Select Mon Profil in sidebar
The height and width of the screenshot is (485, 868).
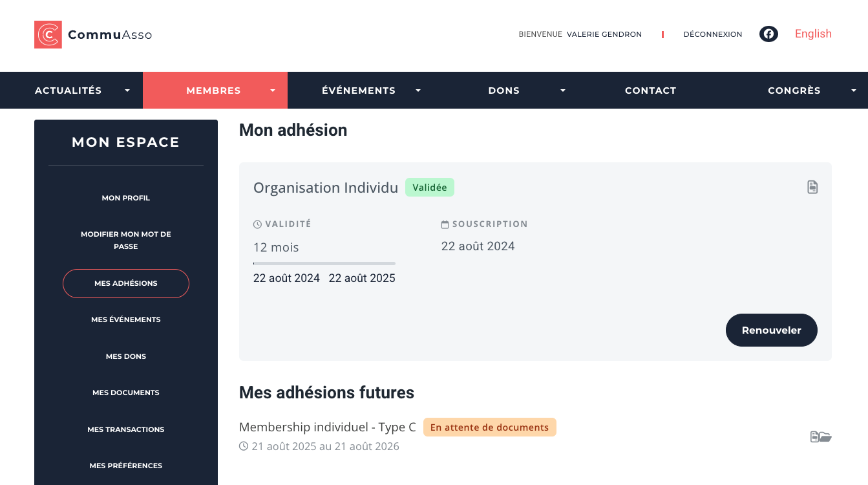pos(126,198)
